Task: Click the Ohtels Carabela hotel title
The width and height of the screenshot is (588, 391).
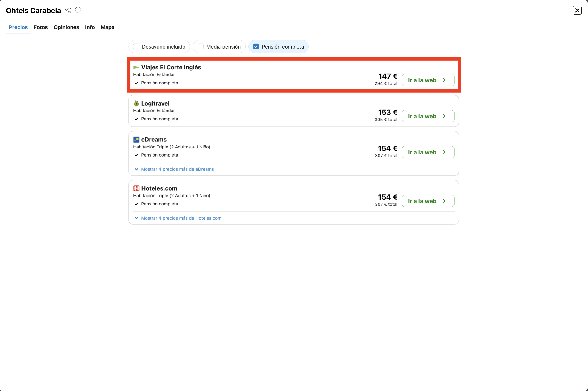Action: pyautogui.click(x=33, y=11)
